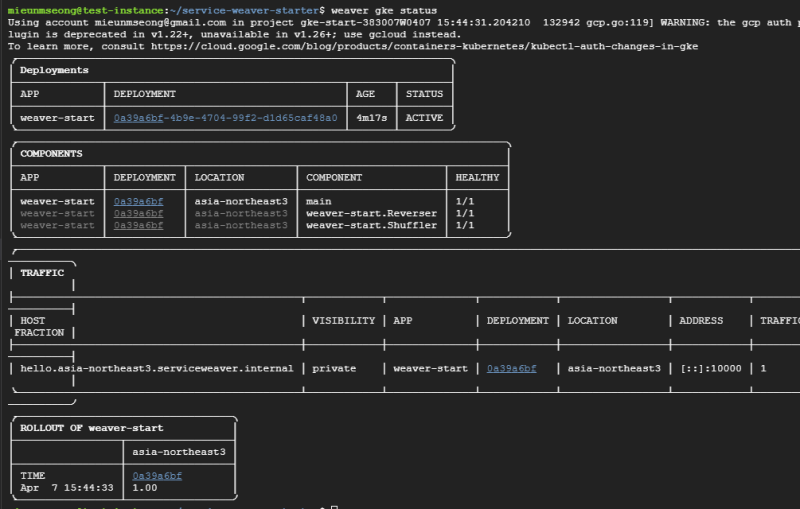Click the 4m17s age value
This screenshot has width=800, height=509.
(x=368, y=118)
